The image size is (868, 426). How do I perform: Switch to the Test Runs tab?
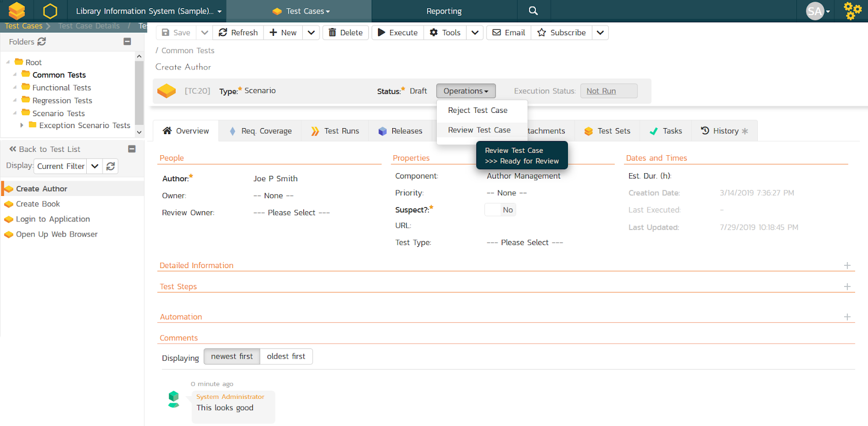tap(335, 131)
